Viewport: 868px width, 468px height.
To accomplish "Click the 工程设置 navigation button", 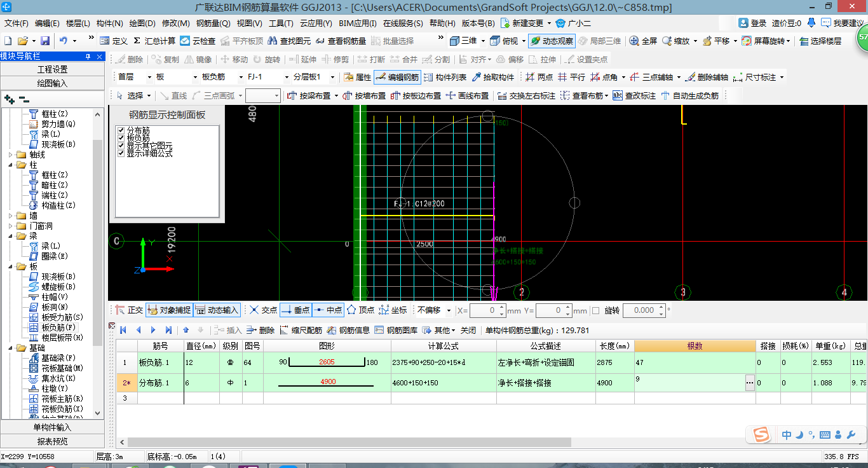I will [x=52, y=69].
